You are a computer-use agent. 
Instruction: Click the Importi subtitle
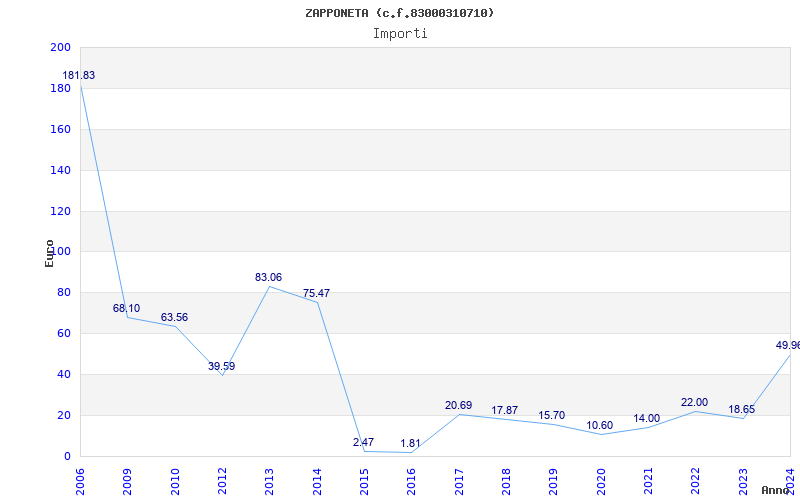pos(400,33)
